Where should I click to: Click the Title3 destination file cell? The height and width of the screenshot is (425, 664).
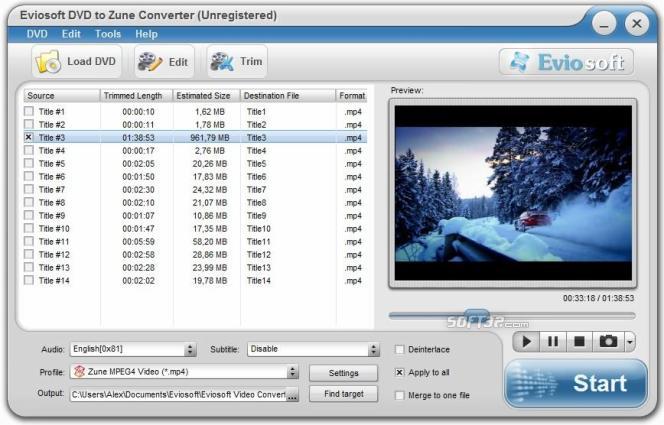pos(257,138)
